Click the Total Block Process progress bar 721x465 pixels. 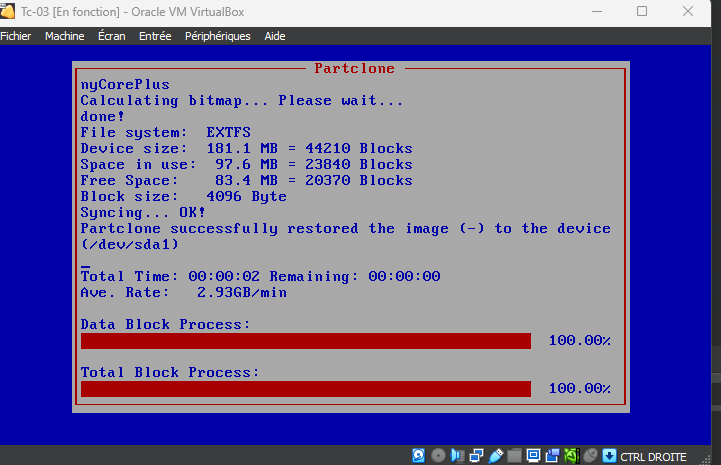[x=306, y=389]
